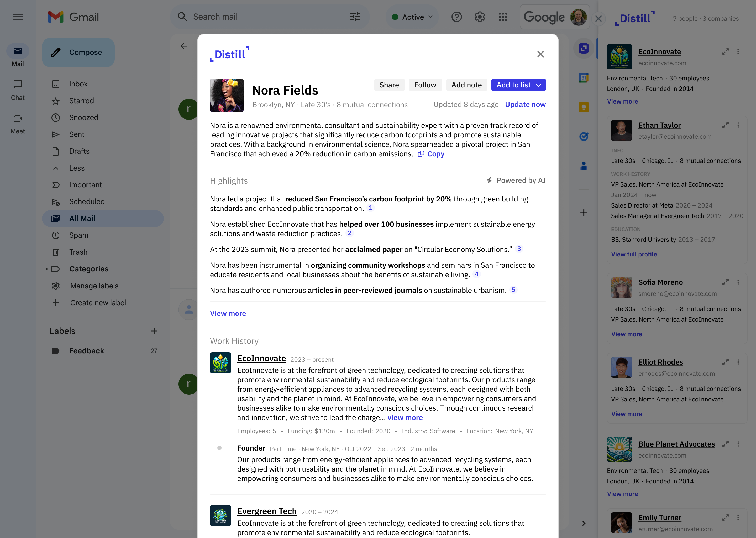Expand the Categories tree in sidebar
Viewport: 756px width, 538px height.
pyautogui.click(x=46, y=269)
